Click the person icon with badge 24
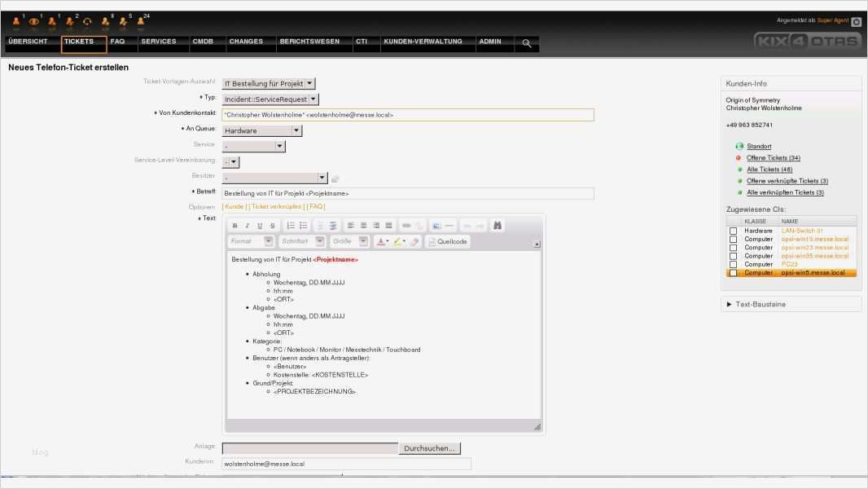The height and width of the screenshot is (489, 868). point(141,22)
